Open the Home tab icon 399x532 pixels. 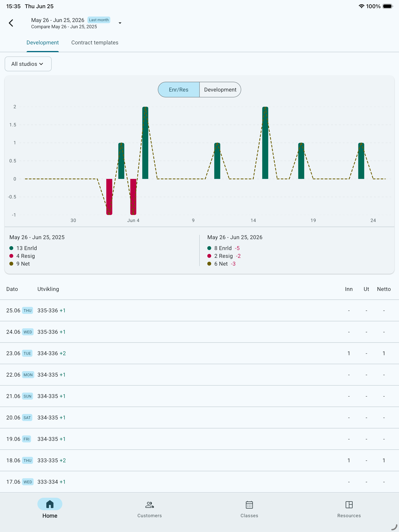pos(50,504)
